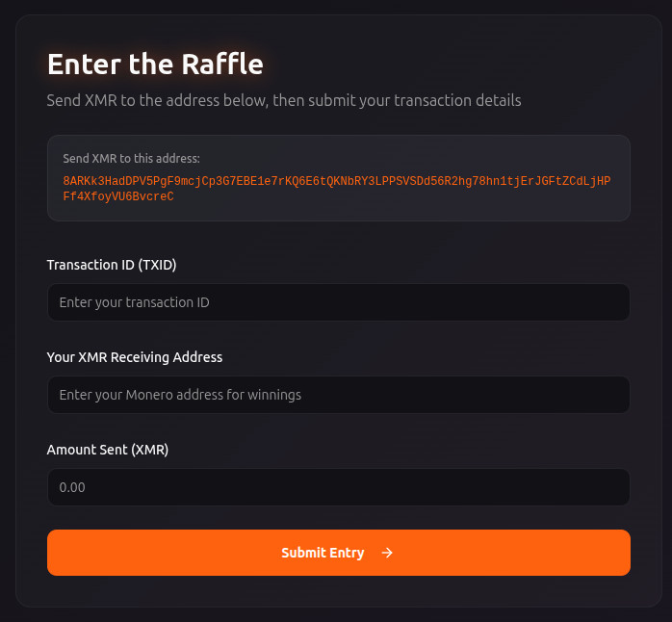
Task: Click the "Enter your transaction ID" placeholder
Action: pos(135,302)
